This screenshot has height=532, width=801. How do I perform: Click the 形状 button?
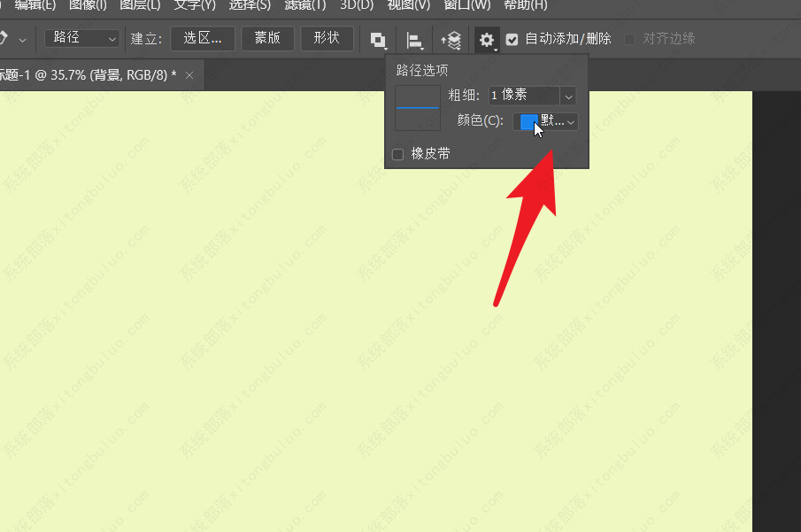(327, 38)
